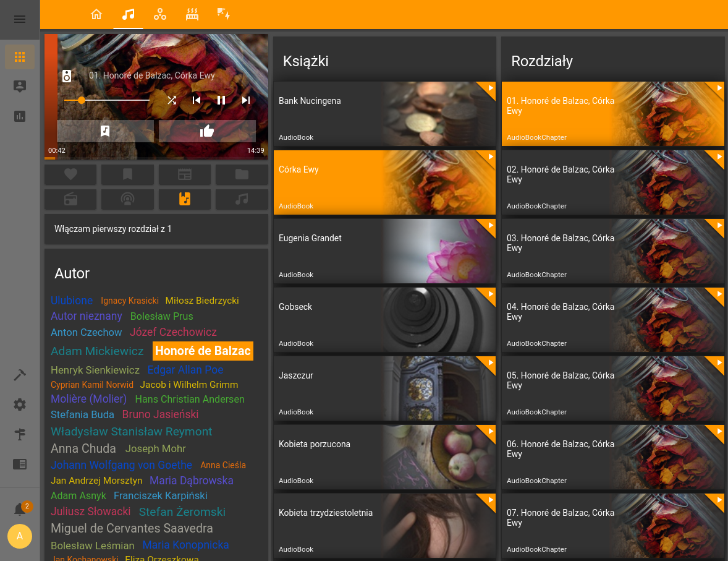This screenshot has width=728, height=561.
Task: Open the bookmarks category button
Action: pos(128,174)
